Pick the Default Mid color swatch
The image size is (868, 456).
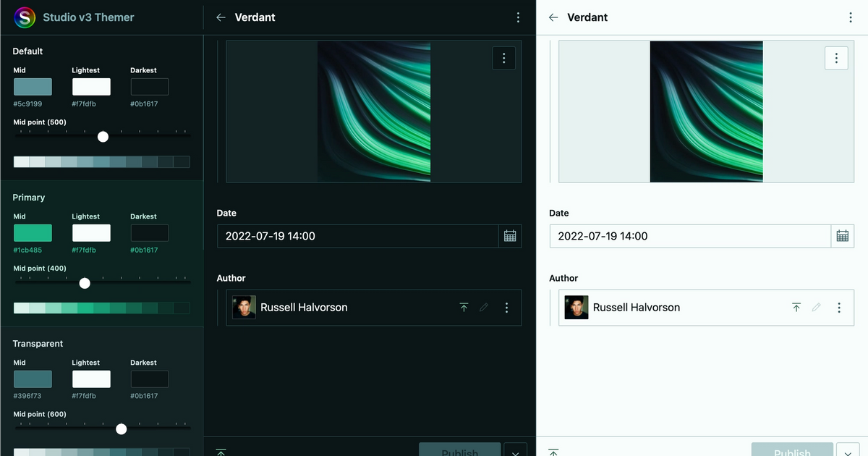33,87
